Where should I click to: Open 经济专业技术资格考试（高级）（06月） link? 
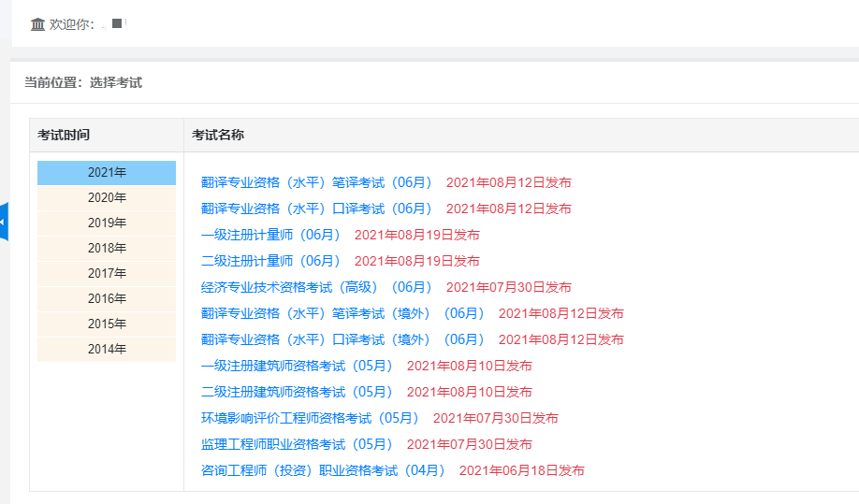pyautogui.click(x=316, y=287)
